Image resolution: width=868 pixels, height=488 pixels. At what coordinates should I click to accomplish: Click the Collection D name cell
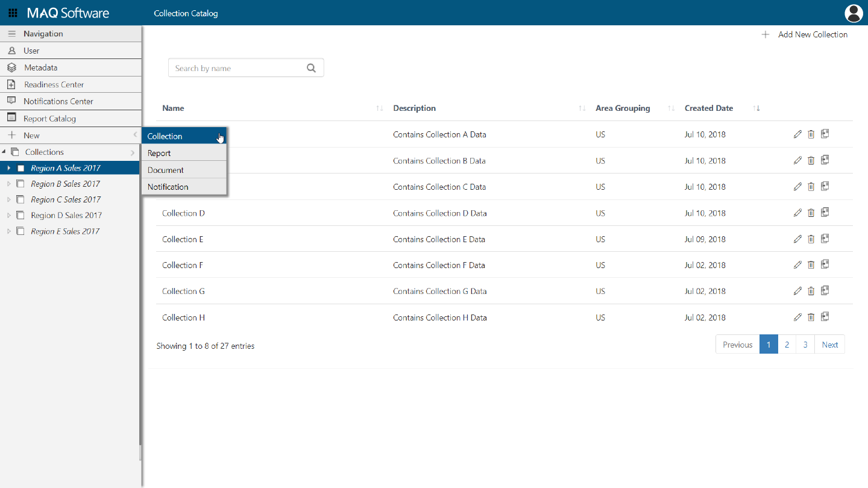(183, 213)
